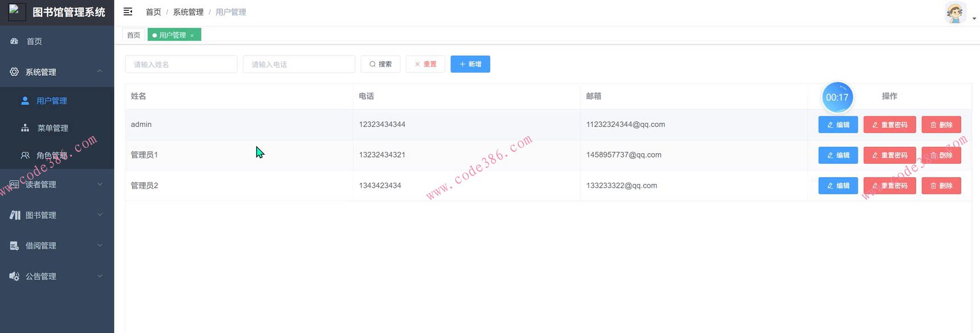Screen dimensions: 980x333
Task: Reset password for 管理员1
Action: tap(890, 155)
